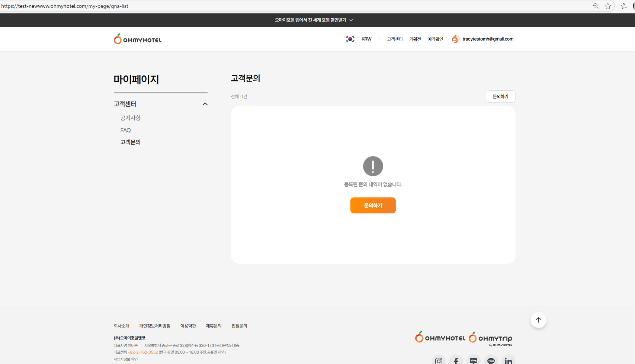Click the OHMYTRIP logo in the footer
Viewport: 635px width, 364px height.
tap(491, 338)
